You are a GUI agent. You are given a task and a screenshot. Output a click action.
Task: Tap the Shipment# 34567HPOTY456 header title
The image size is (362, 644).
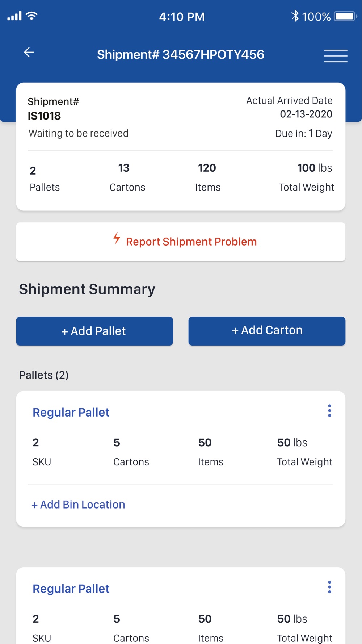coord(181,54)
